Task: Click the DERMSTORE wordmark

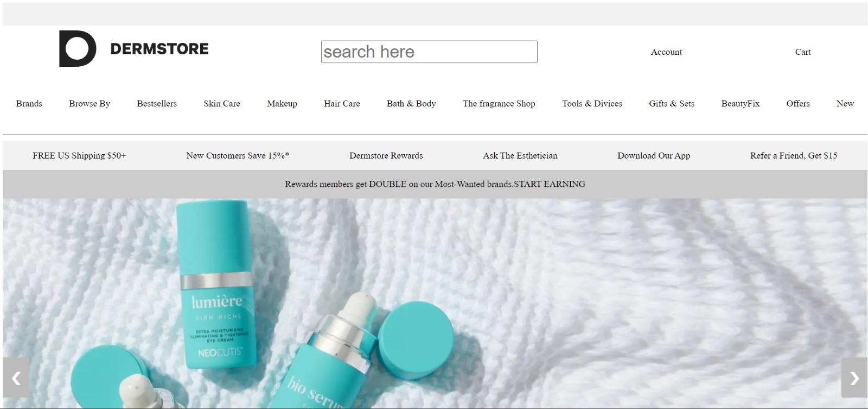Action: pyautogui.click(x=159, y=49)
